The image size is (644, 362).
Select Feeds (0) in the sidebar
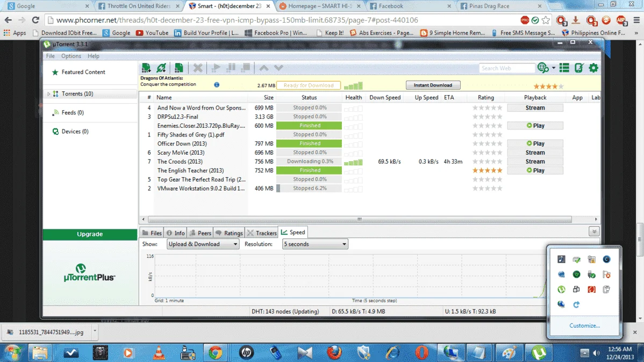(72, 112)
